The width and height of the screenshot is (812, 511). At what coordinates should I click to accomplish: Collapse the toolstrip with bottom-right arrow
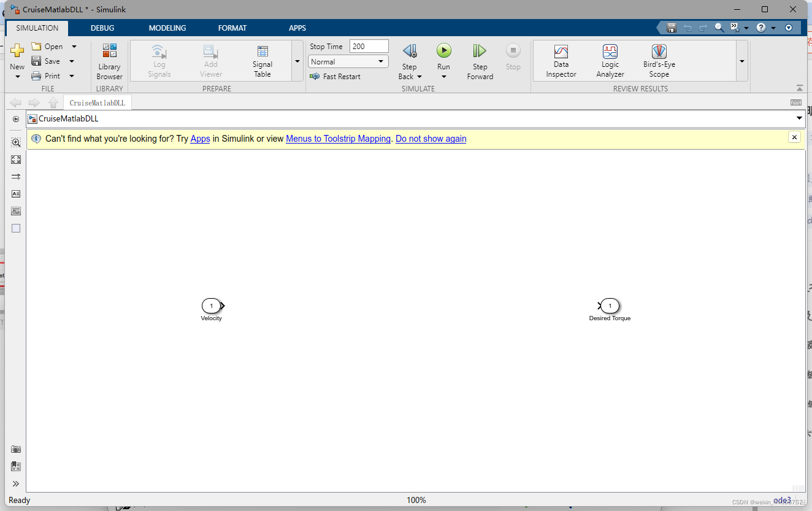coord(799,88)
